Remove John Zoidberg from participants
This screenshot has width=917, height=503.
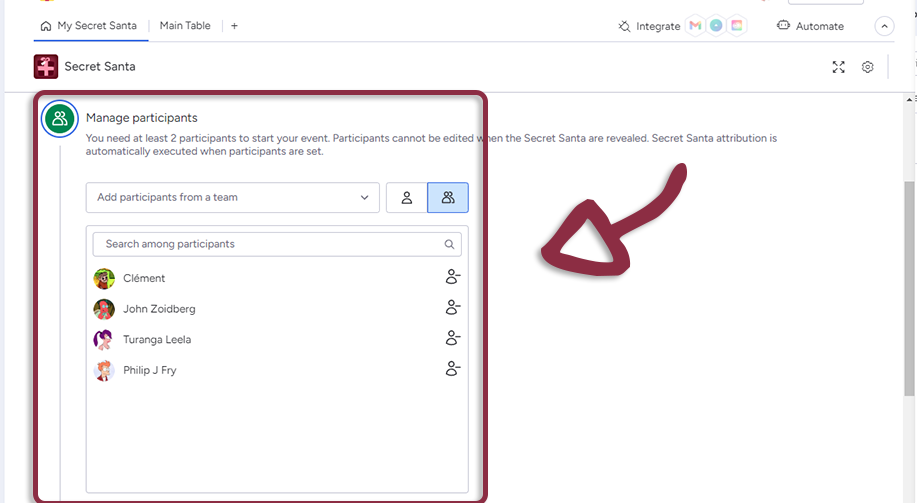[x=453, y=308]
